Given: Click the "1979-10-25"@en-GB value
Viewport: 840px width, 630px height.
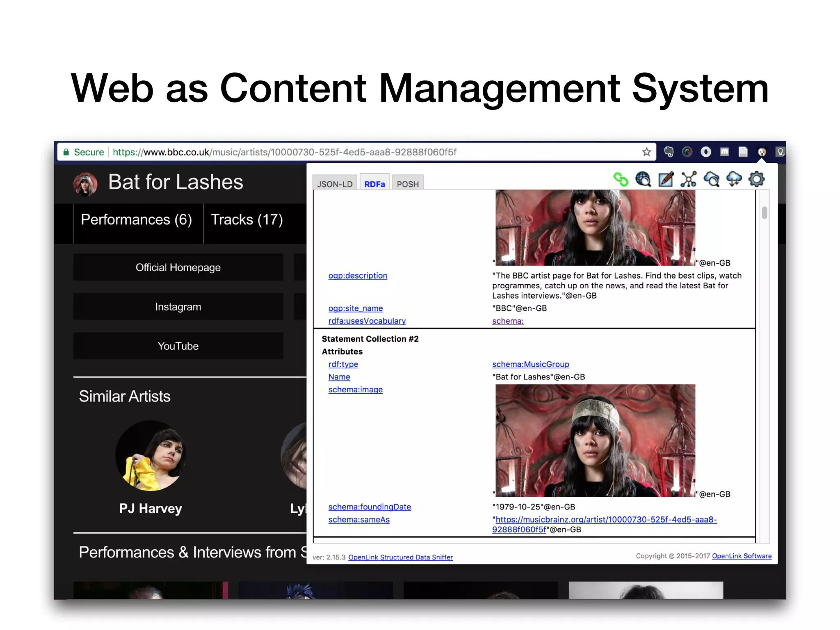Looking at the screenshot, I should (x=534, y=507).
